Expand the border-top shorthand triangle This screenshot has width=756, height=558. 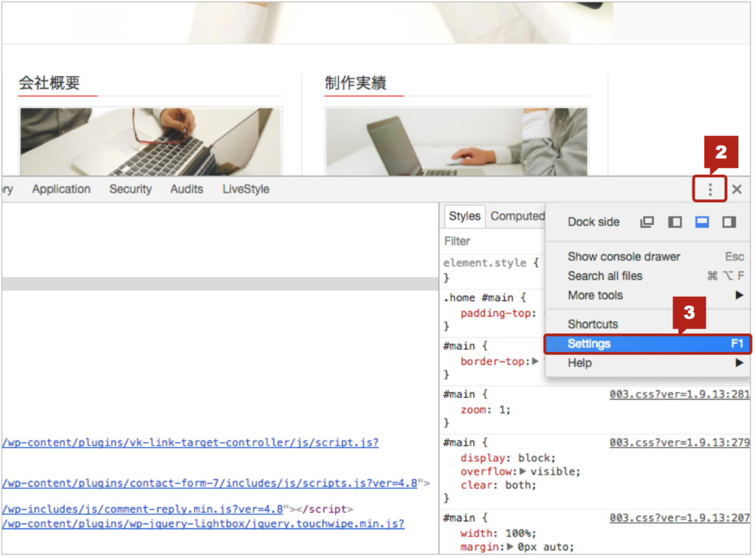point(535,362)
